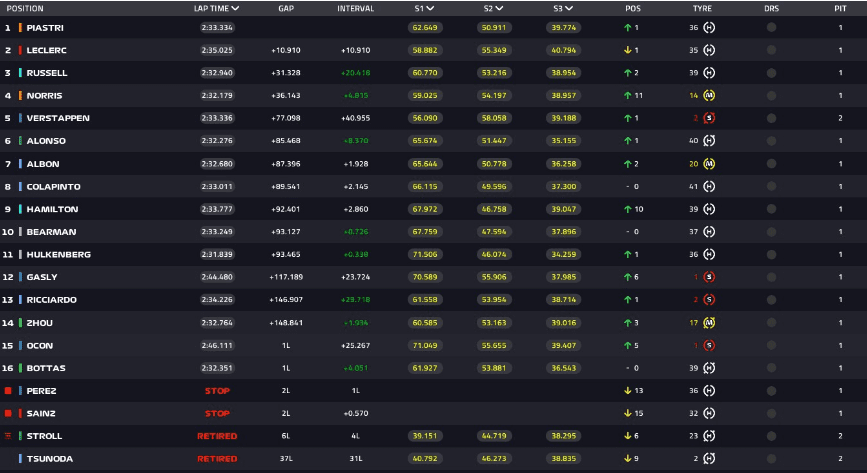Click Piastri's hard tyre icon

pos(709,28)
